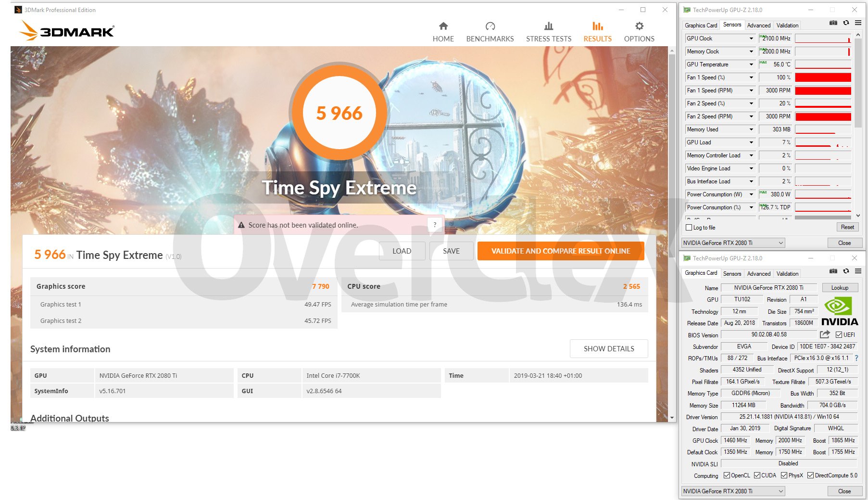Click SHOW DETAILS button
Viewport: 868px width, 500px height.
point(609,348)
